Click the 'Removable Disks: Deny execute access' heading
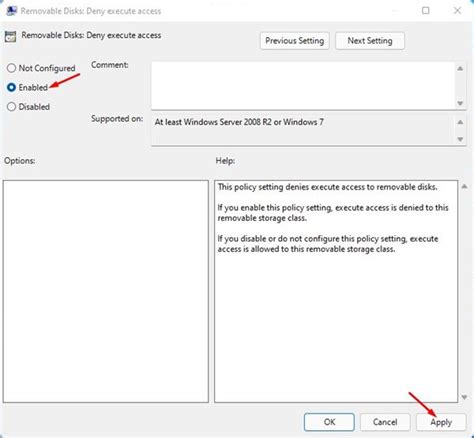This screenshot has width=474, height=438. 91,35
